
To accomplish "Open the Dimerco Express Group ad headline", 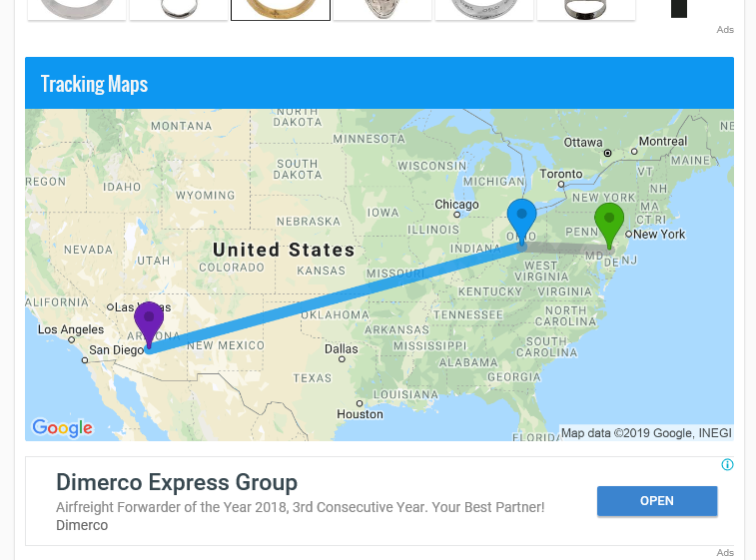I will 177,483.
